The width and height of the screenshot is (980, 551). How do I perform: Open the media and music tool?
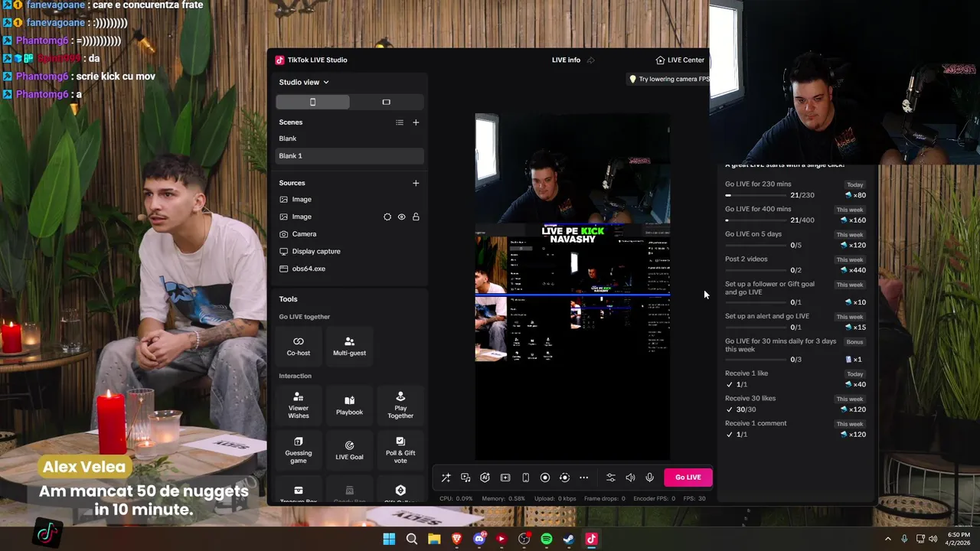(x=465, y=478)
